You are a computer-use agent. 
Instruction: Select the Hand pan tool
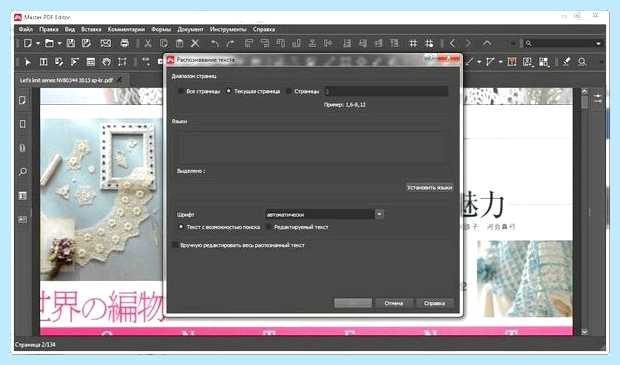click(x=106, y=62)
